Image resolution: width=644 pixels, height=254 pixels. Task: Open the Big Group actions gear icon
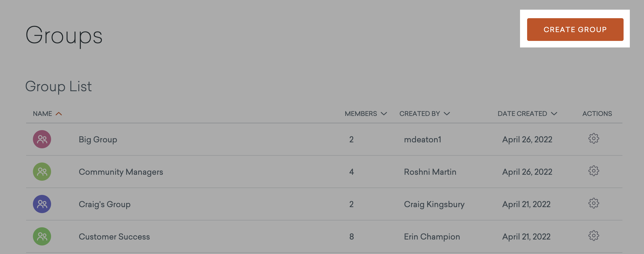[x=594, y=139]
